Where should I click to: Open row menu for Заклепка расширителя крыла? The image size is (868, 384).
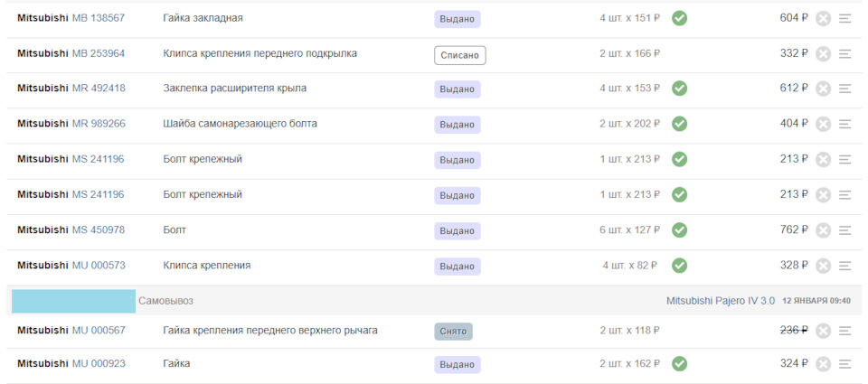point(845,89)
